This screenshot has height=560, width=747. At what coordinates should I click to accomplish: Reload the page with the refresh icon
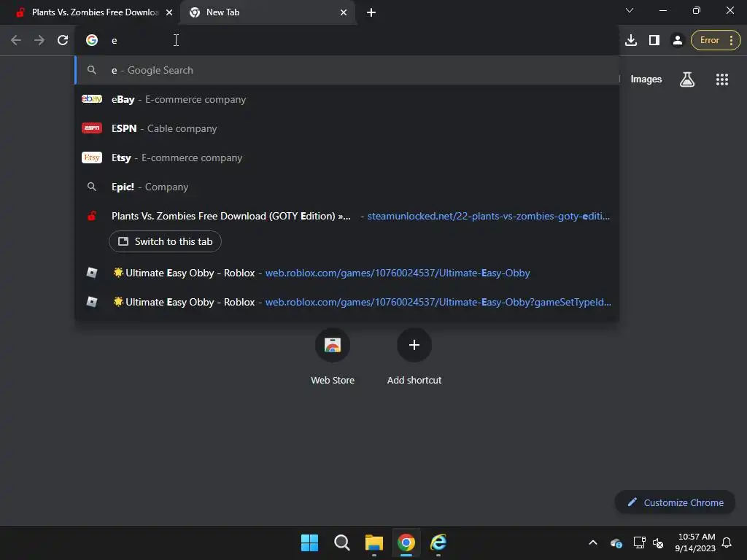63,41
